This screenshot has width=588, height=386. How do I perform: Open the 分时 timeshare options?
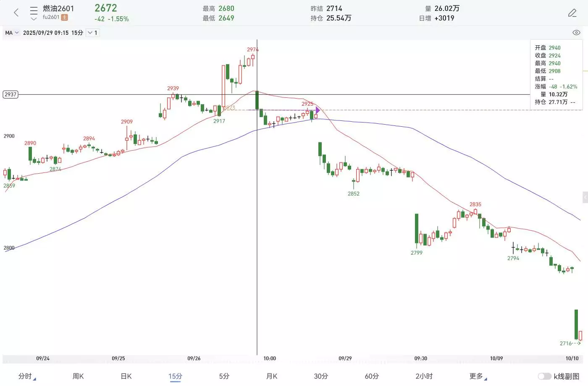pos(26,376)
